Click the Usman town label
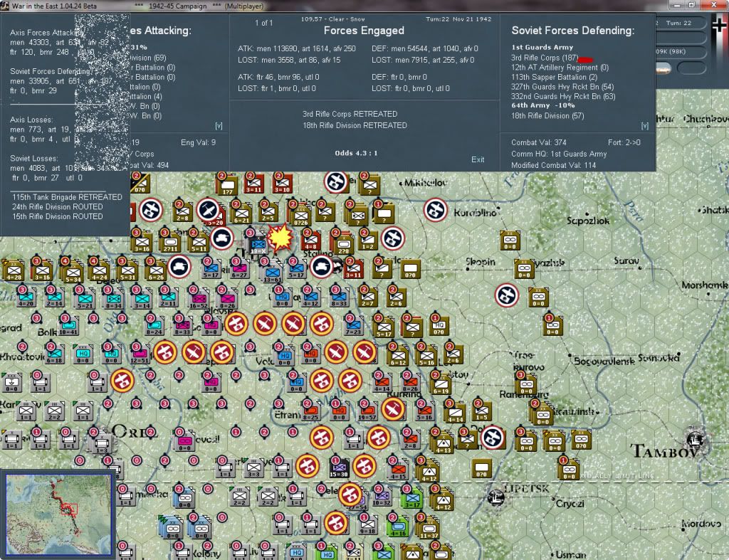This screenshot has width=729, height=560. 570,554
